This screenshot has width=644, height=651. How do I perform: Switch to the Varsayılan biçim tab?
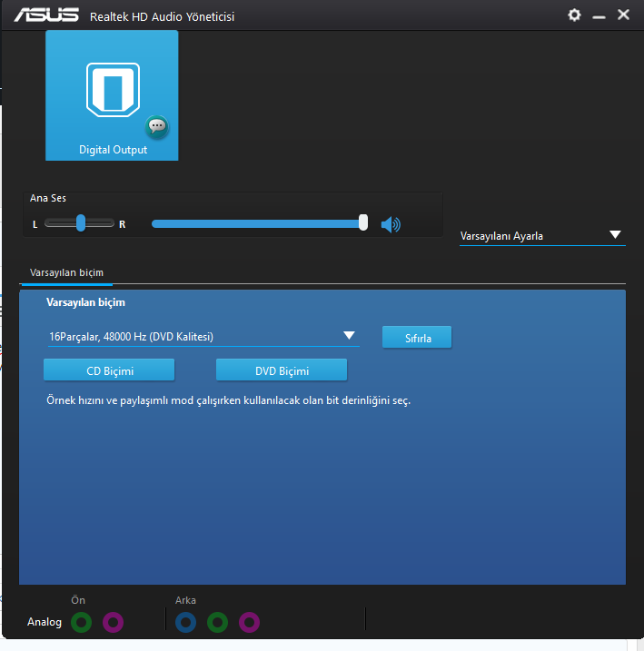click(66, 272)
